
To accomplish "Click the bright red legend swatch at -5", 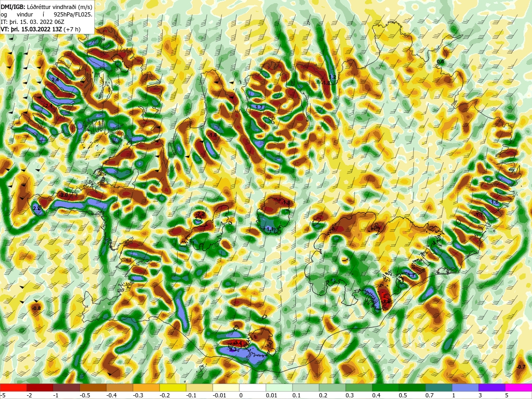I will coord(13,387).
